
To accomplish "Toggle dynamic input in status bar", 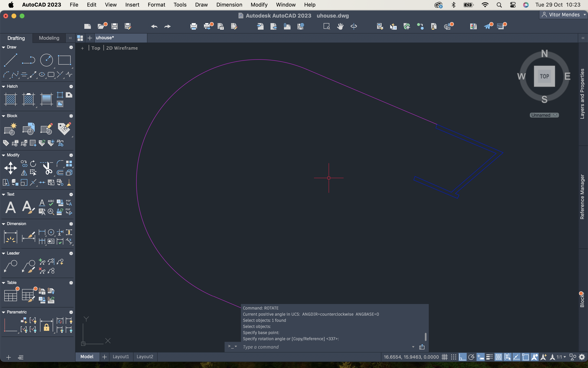I will [480, 357].
